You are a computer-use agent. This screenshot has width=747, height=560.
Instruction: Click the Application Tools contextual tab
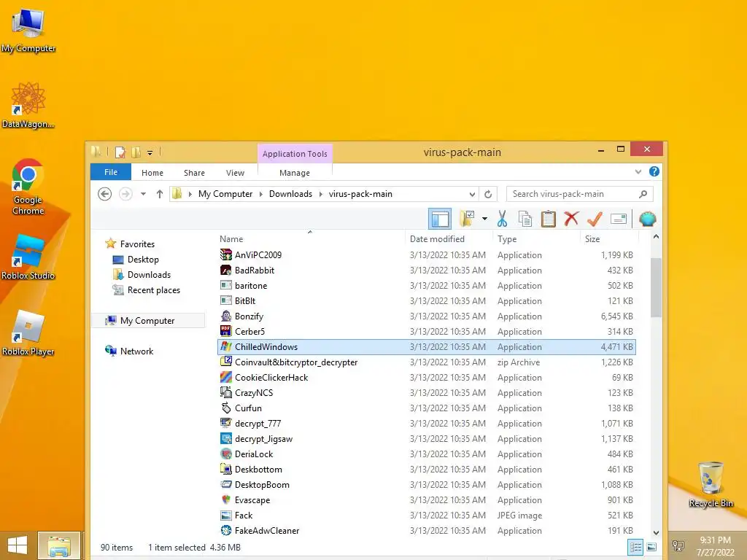pos(295,154)
